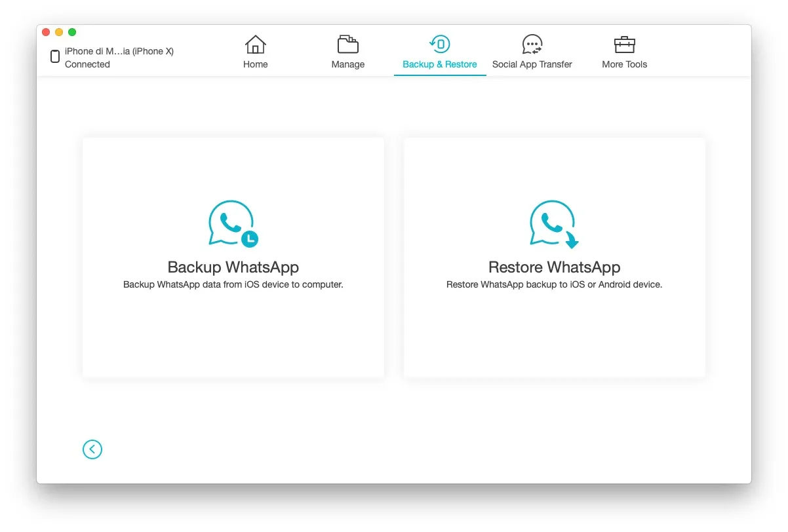Image resolution: width=788 pixels, height=532 pixels.
Task: Click the Restore WhatsApp description text
Action: click(553, 284)
